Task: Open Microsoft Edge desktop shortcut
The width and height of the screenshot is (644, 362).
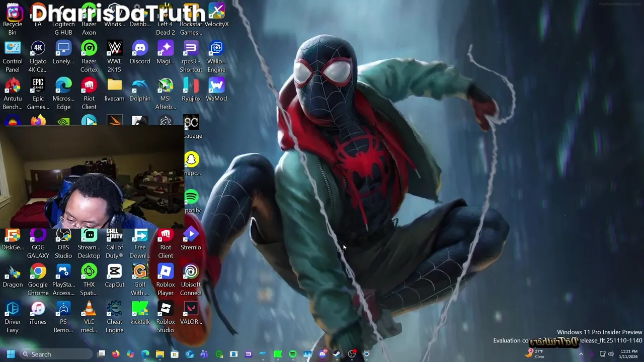Action: [x=63, y=94]
